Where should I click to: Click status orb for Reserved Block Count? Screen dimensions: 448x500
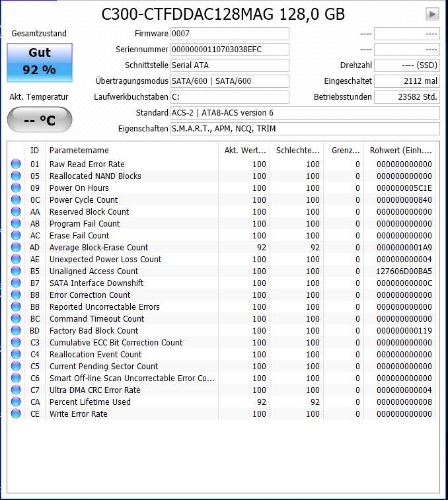tap(16, 211)
